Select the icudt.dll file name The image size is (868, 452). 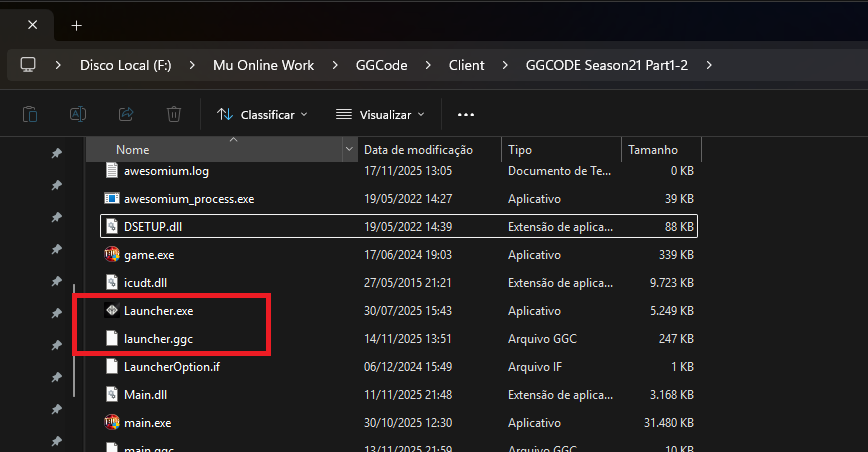coord(145,283)
